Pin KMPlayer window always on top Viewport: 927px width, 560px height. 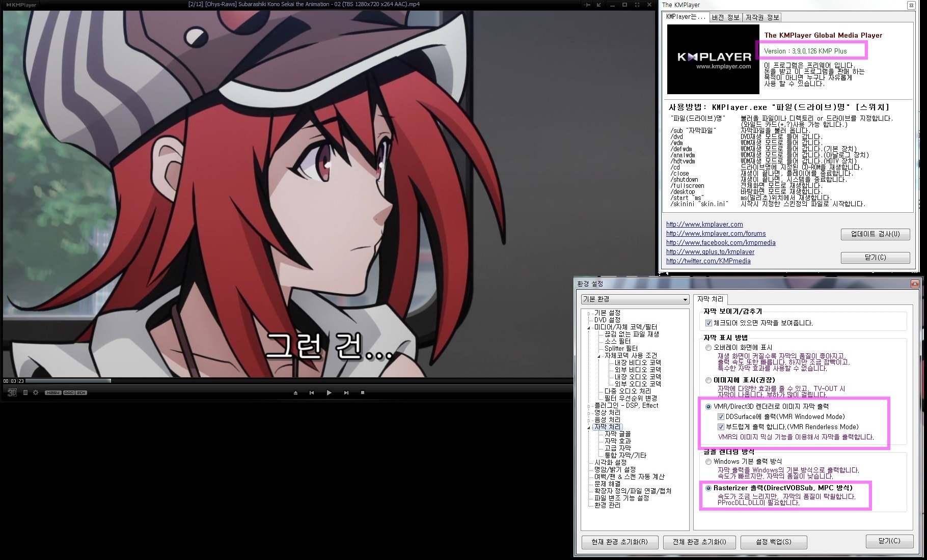[x=587, y=5]
